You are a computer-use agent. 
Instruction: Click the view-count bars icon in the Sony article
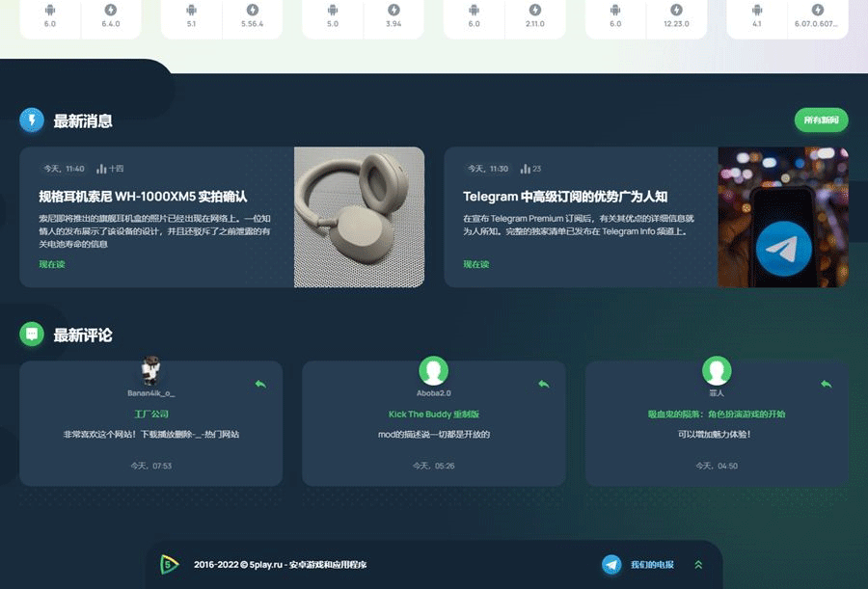click(x=101, y=169)
